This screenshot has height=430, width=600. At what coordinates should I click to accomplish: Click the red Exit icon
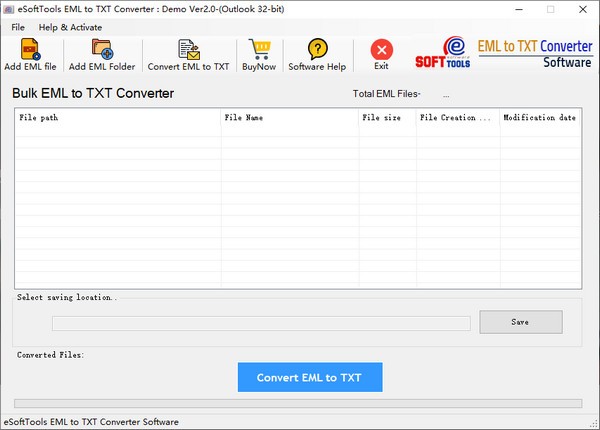[381, 49]
